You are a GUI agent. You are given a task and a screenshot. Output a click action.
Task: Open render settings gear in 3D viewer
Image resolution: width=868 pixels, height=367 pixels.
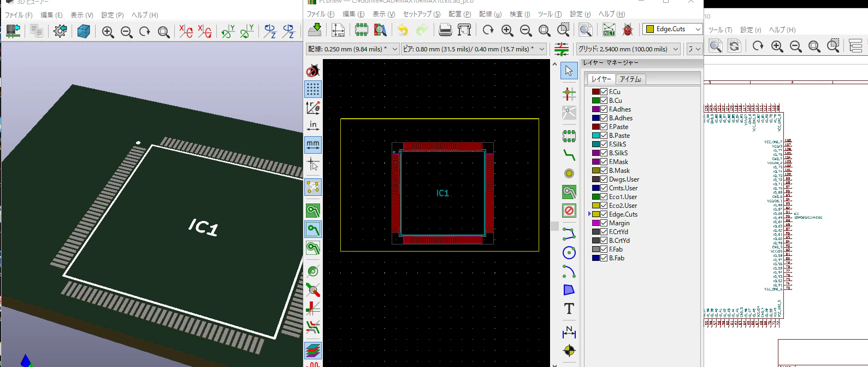[60, 31]
